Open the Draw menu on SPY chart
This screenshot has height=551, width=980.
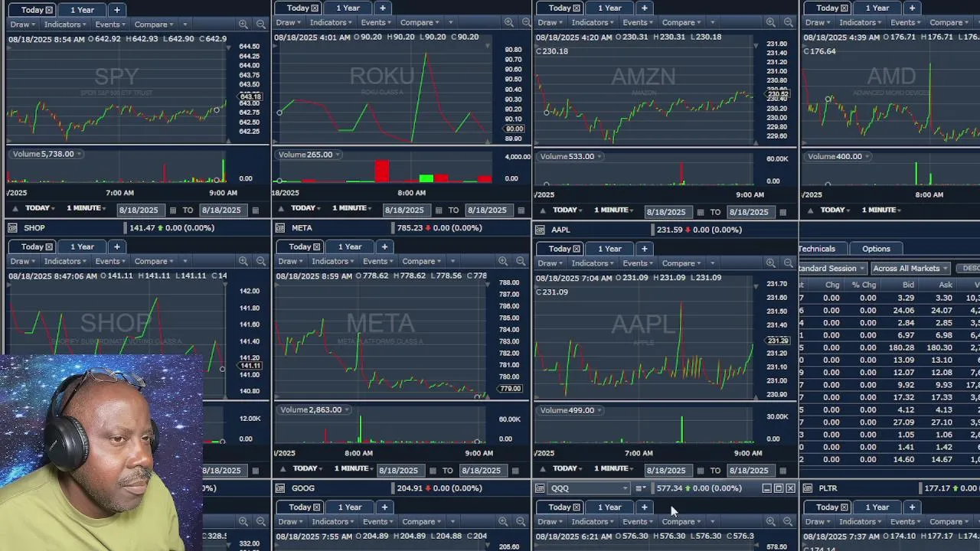(x=24, y=24)
